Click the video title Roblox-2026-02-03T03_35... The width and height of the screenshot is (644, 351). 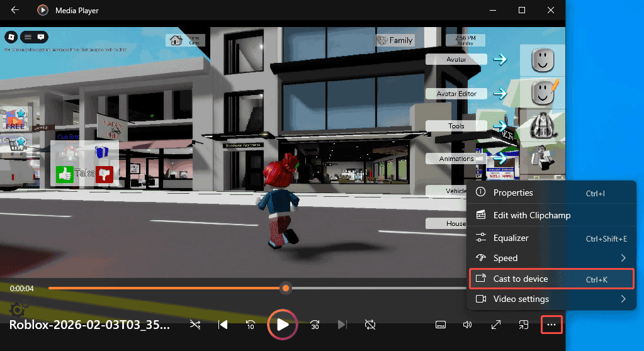point(89,325)
